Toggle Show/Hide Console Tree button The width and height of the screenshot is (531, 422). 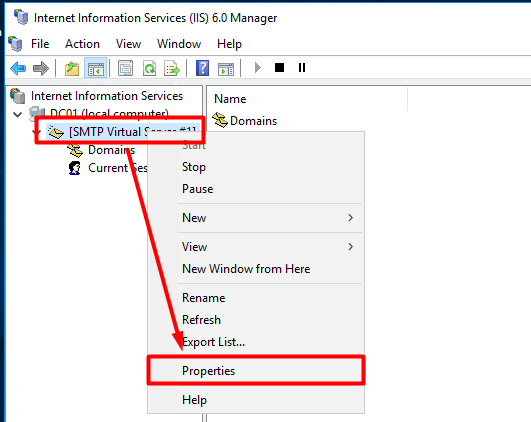pyautogui.click(x=95, y=68)
